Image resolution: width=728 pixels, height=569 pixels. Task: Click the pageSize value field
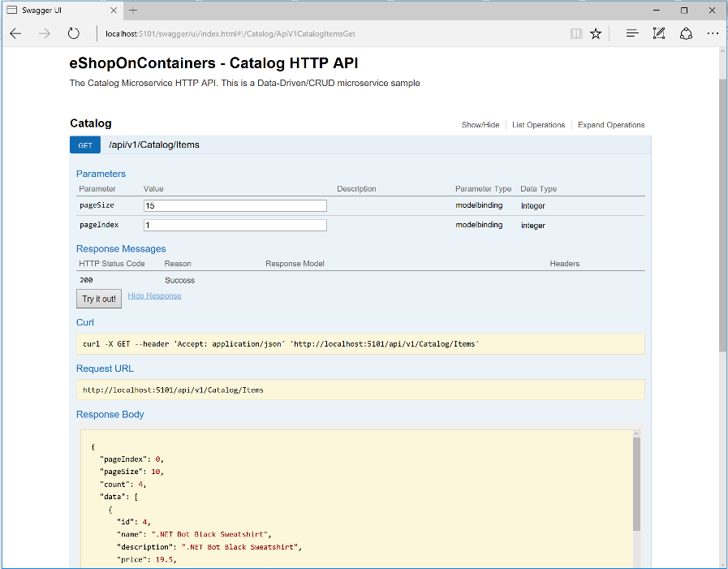(x=235, y=206)
